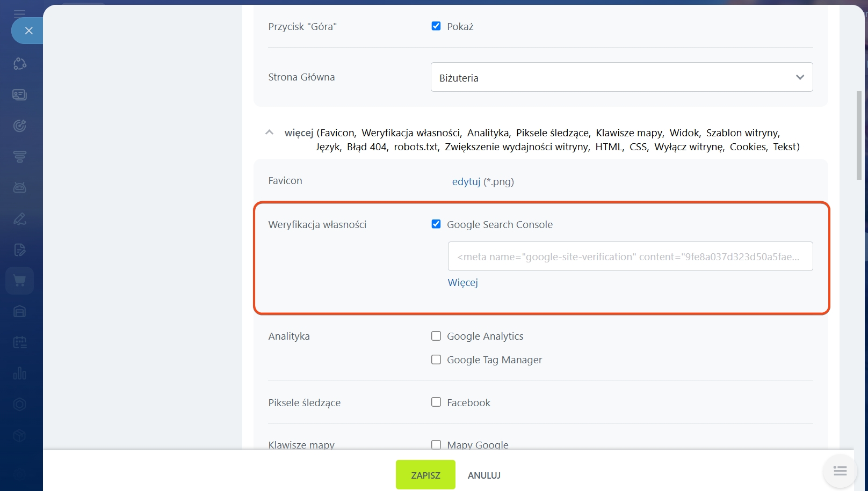Click the shopping cart icon in sidebar

tap(20, 281)
